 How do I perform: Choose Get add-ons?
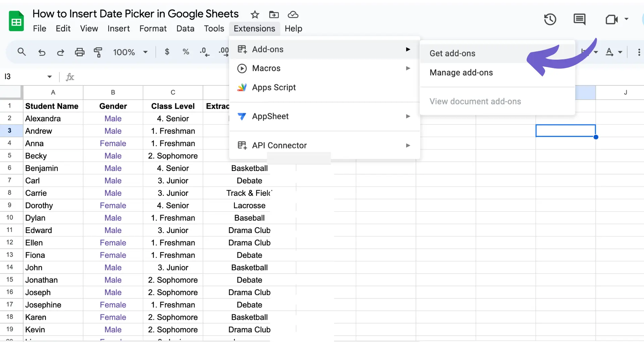point(497,53)
